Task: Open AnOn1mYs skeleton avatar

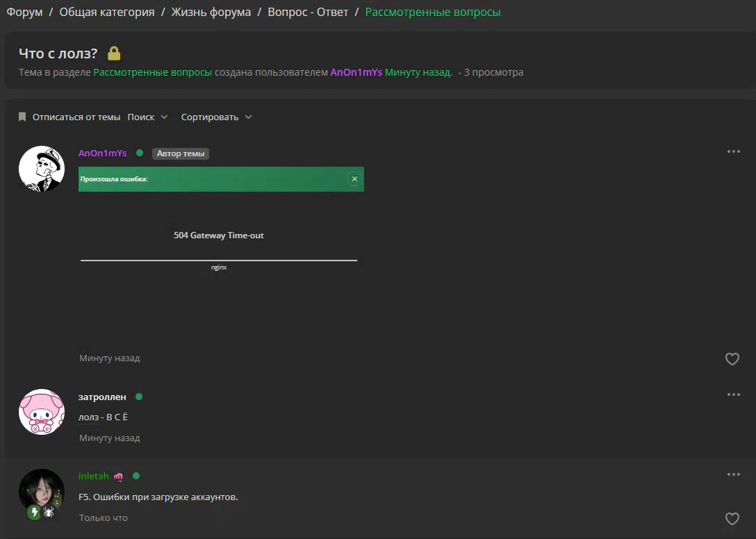Action: coord(42,169)
